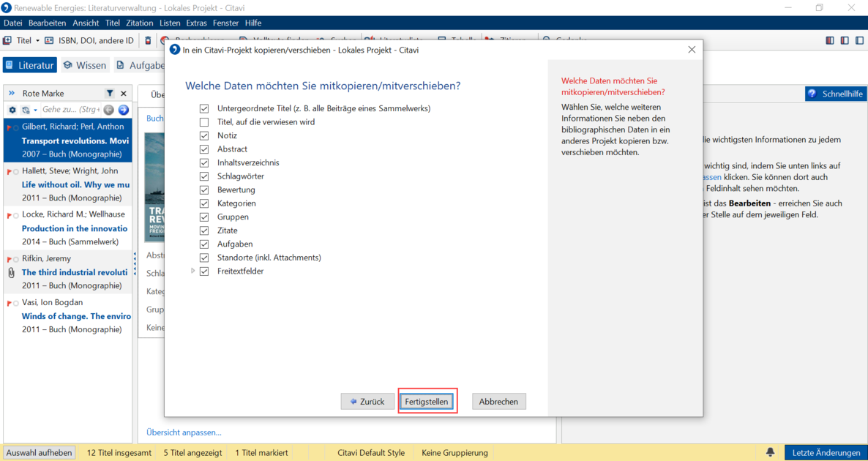This screenshot has height=461, width=868.
Task: Click the red flag on Locke entry
Action: pos(10,215)
